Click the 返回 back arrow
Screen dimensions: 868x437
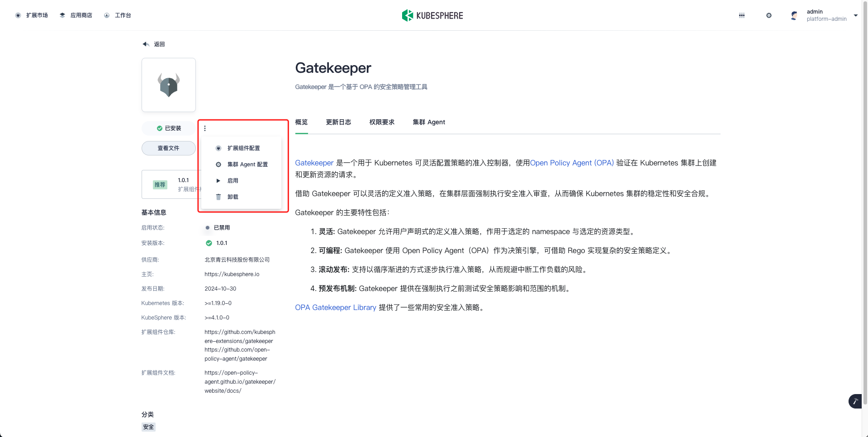(x=154, y=44)
